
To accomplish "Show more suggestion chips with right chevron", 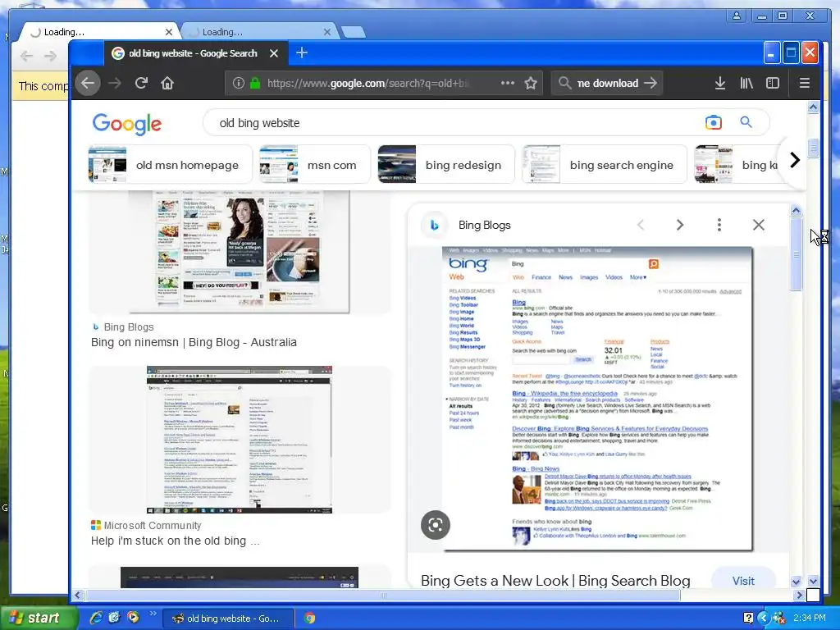I will (x=795, y=160).
